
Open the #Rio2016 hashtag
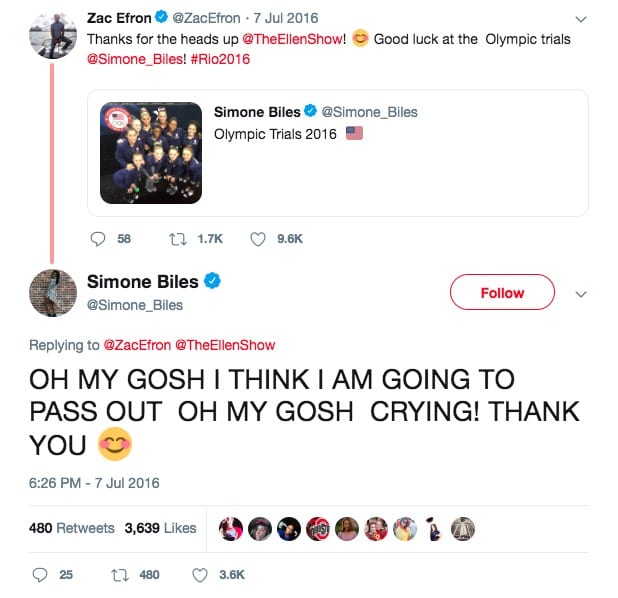220,59
